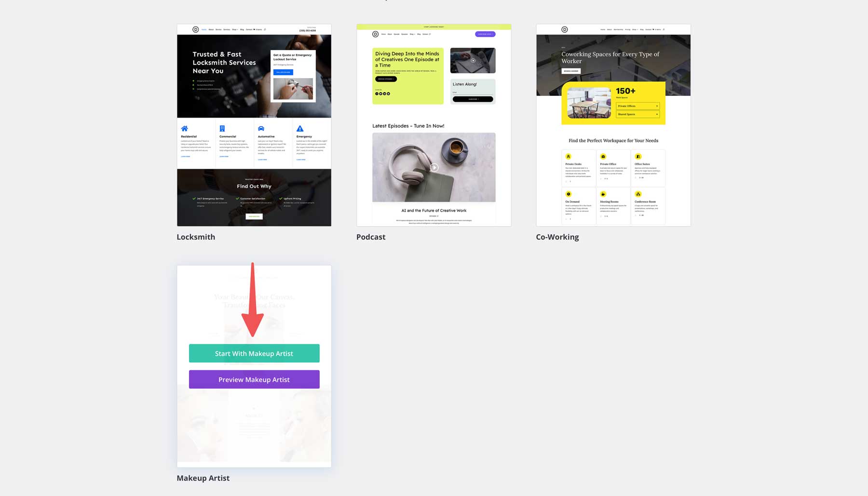
Task: Click the cart icon in the Co-Working navigation
Action: click(x=653, y=29)
